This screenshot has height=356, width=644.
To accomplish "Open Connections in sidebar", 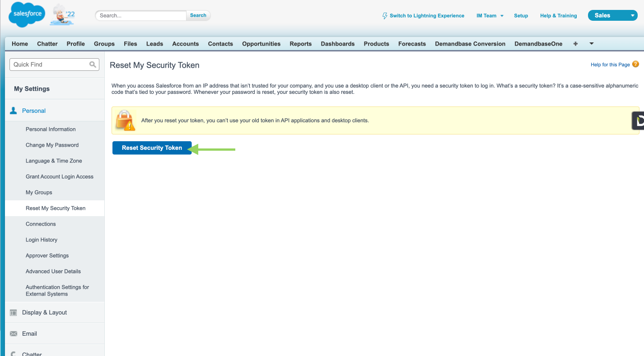I will coord(41,224).
